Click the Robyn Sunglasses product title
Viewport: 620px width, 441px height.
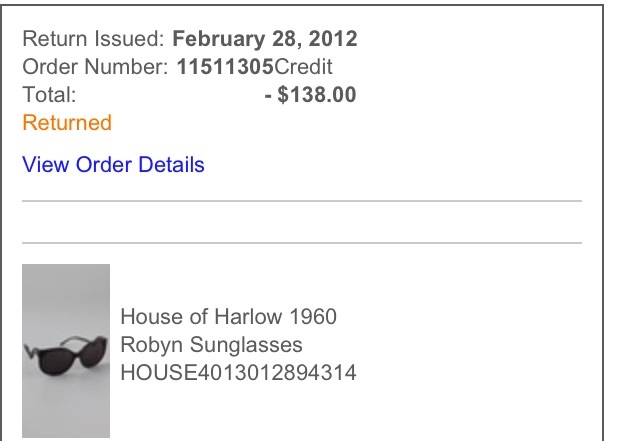point(211,344)
